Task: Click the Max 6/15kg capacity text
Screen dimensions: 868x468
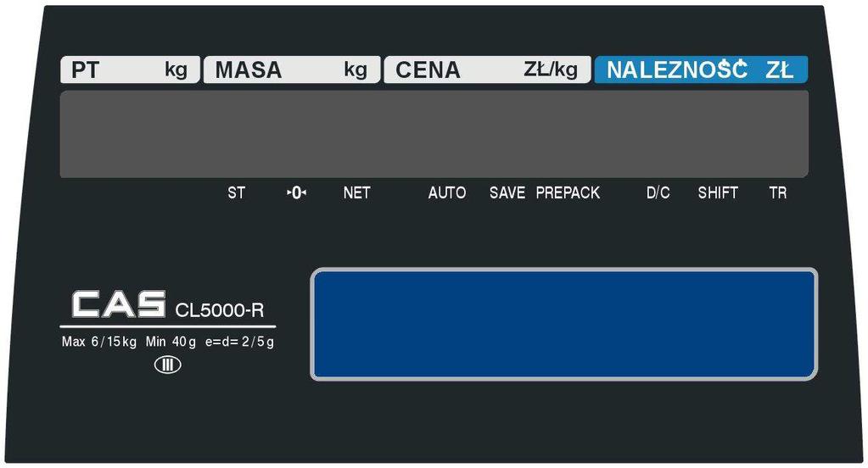Action: [x=99, y=342]
